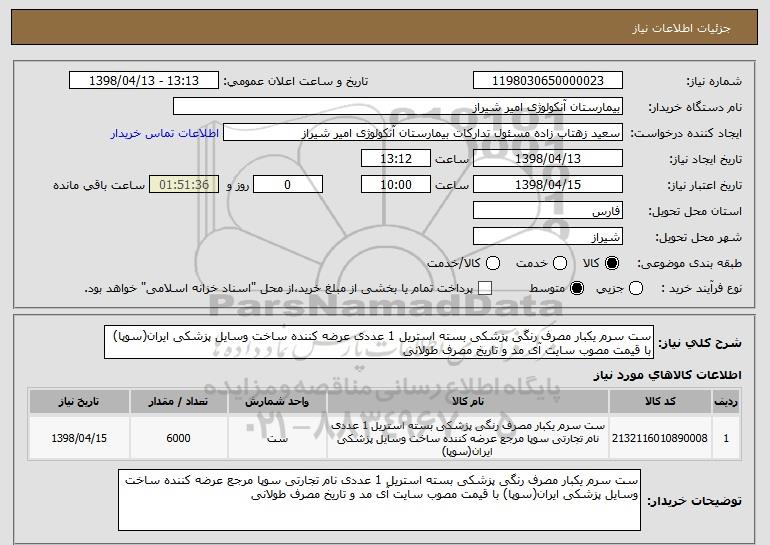The image size is (770, 545).
Task: Click the شرح کلی نیاز description box
Action: coord(379,342)
